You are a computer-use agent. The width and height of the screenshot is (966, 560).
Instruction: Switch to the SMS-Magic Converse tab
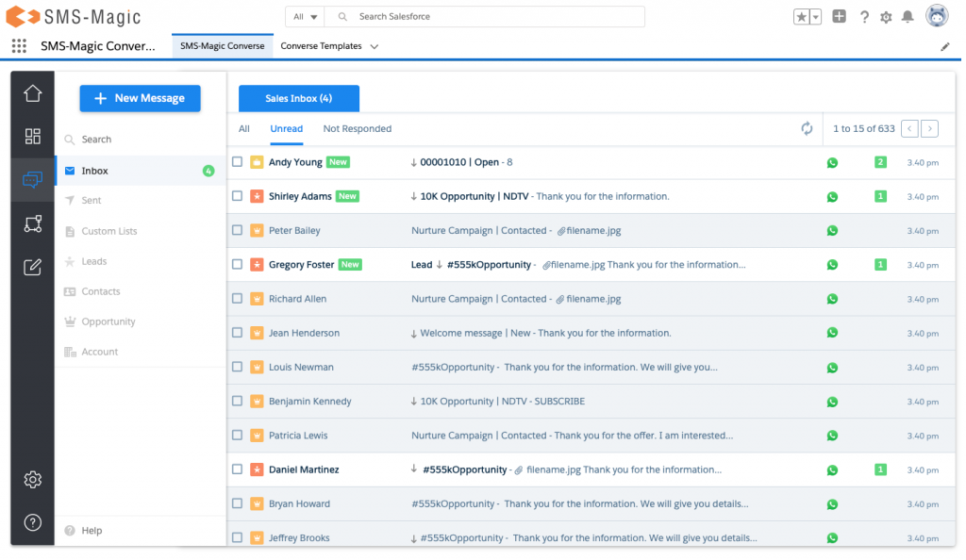point(223,46)
